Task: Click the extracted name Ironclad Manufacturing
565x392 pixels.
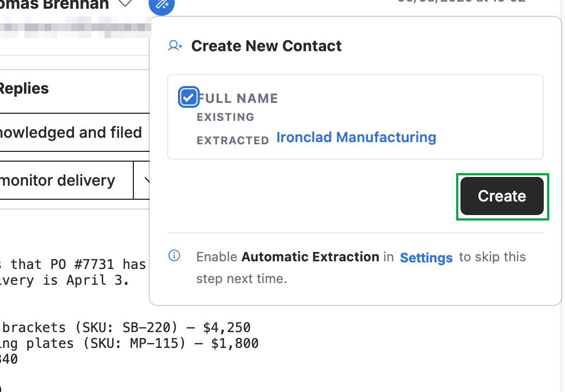Action: click(x=357, y=137)
